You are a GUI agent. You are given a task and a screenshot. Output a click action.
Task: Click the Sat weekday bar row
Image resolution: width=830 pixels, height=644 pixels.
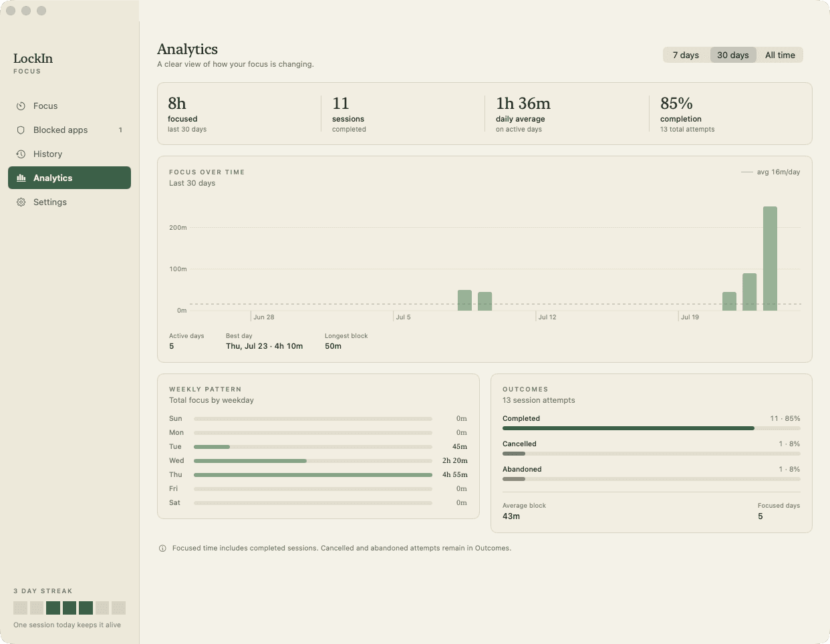click(x=318, y=503)
